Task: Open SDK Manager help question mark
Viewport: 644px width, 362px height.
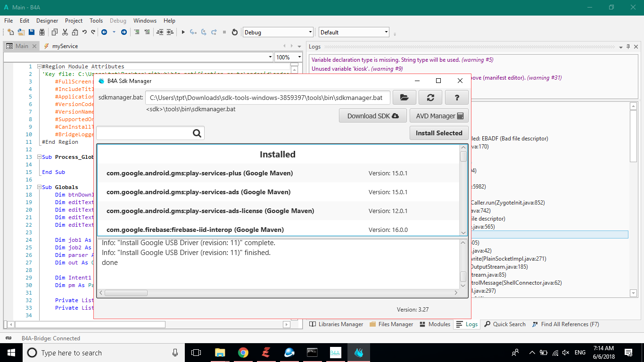Action: (x=456, y=98)
